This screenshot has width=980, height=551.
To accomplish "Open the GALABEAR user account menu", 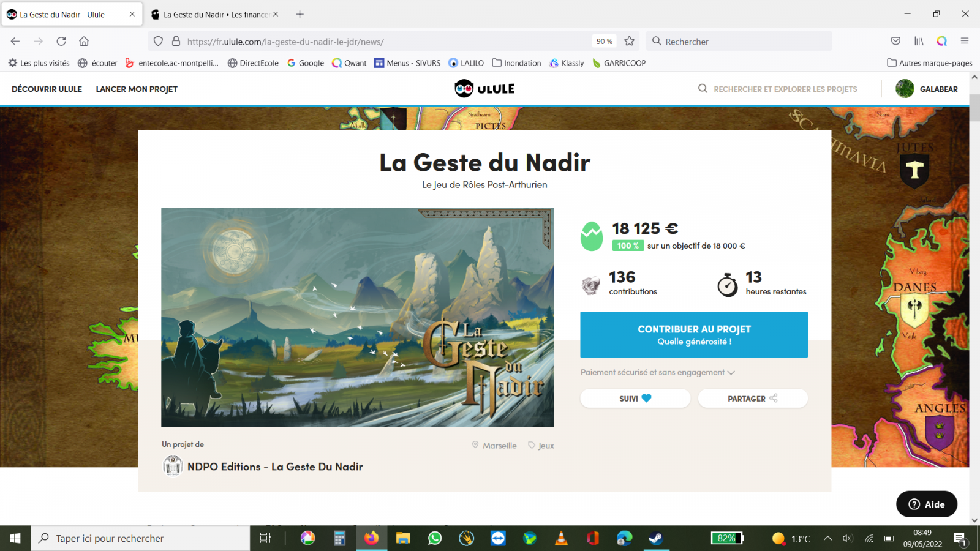I will [x=927, y=89].
